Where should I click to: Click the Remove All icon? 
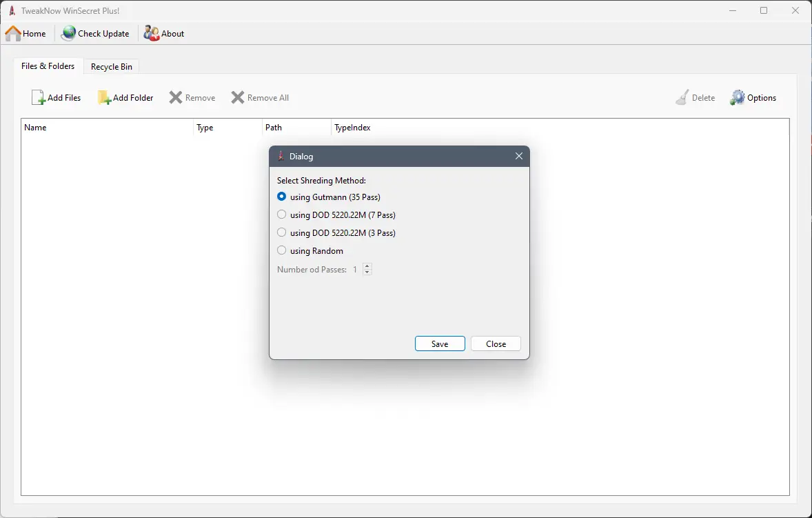[x=238, y=97]
